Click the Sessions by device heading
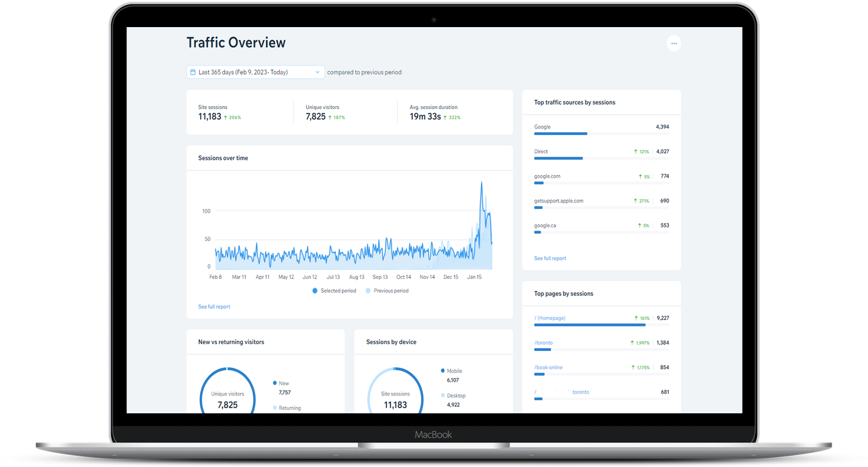 point(391,342)
